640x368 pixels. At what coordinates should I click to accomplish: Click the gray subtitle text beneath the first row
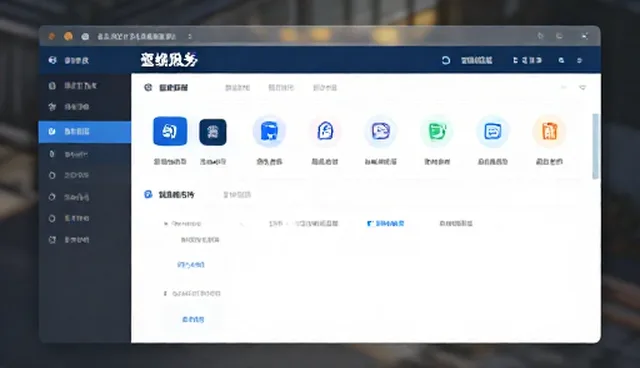200,240
